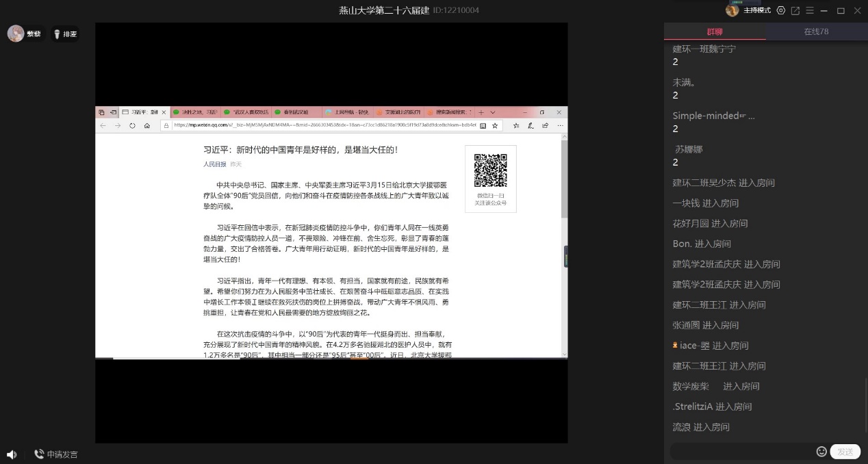The image size is (868, 464).
Task: Refresh the webpage in the shared Edge browser
Action: [x=131, y=125]
